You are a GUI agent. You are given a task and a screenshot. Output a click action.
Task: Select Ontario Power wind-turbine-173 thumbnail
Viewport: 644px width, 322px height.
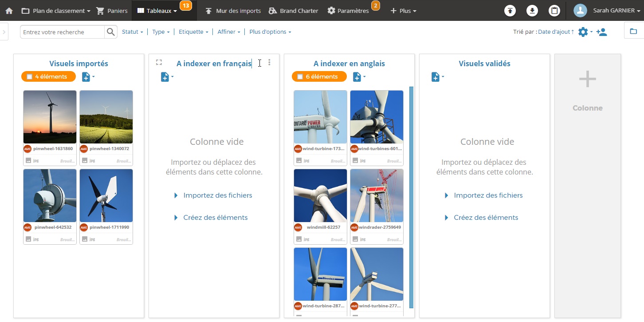[320, 117]
